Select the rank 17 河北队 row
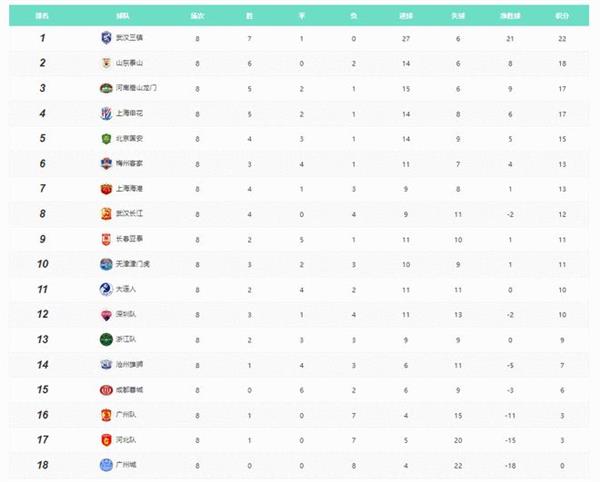Screen dimensions: 600x482 pos(299,440)
